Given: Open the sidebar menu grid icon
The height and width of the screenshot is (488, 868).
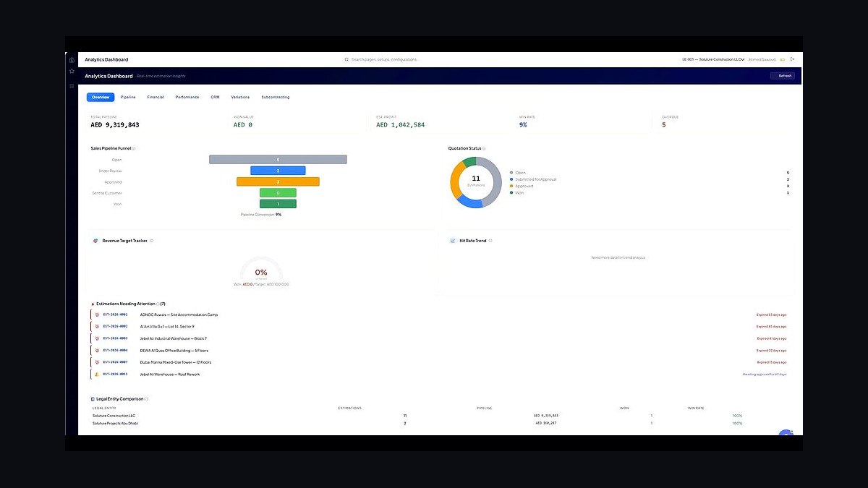Looking at the screenshot, I should point(72,86).
